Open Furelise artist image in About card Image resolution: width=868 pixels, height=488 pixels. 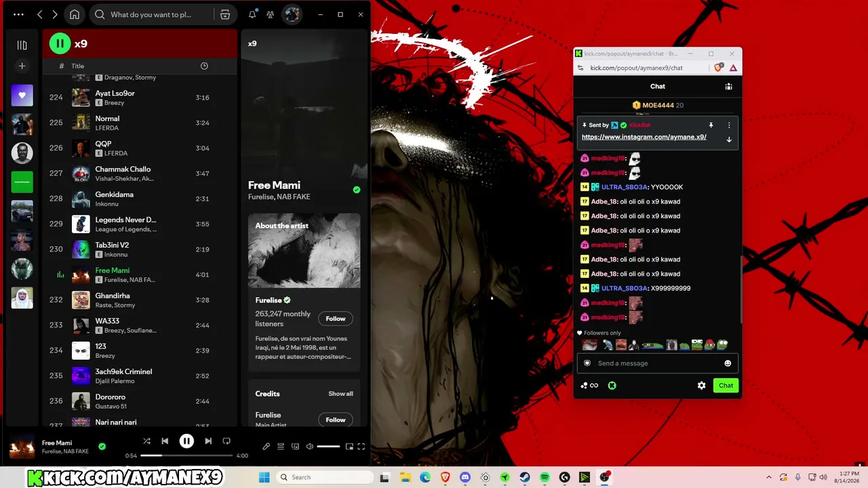pos(304,251)
